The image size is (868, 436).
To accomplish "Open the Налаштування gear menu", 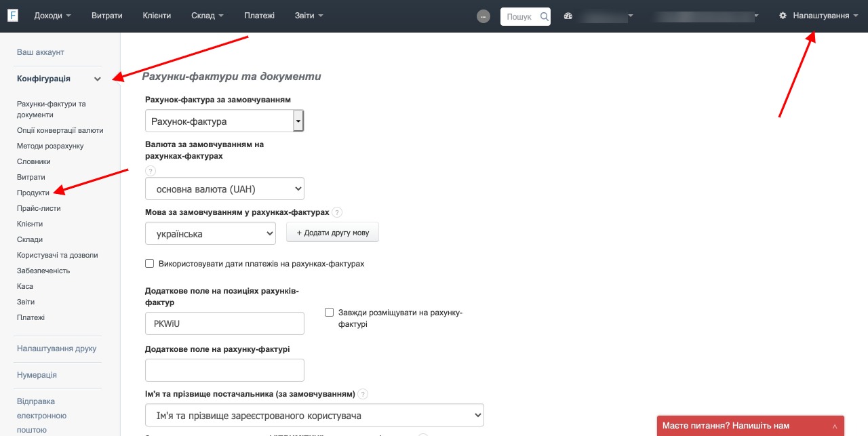I will click(819, 16).
